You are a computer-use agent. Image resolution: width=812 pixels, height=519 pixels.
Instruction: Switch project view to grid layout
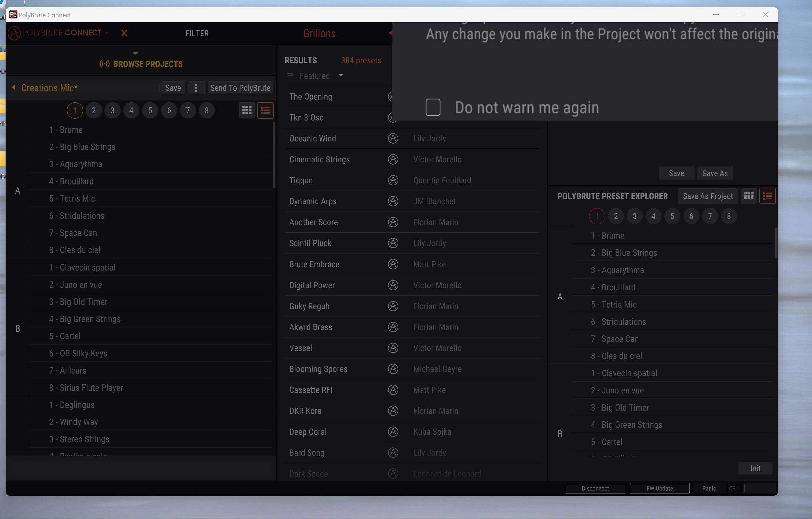point(247,111)
